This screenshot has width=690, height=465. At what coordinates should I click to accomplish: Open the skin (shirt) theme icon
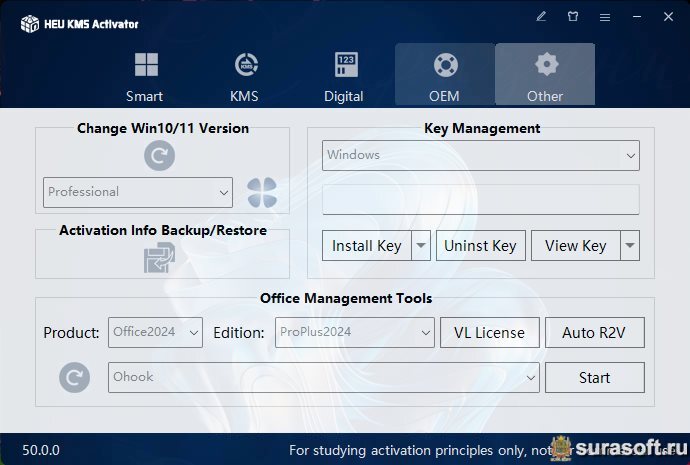click(573, 17)
